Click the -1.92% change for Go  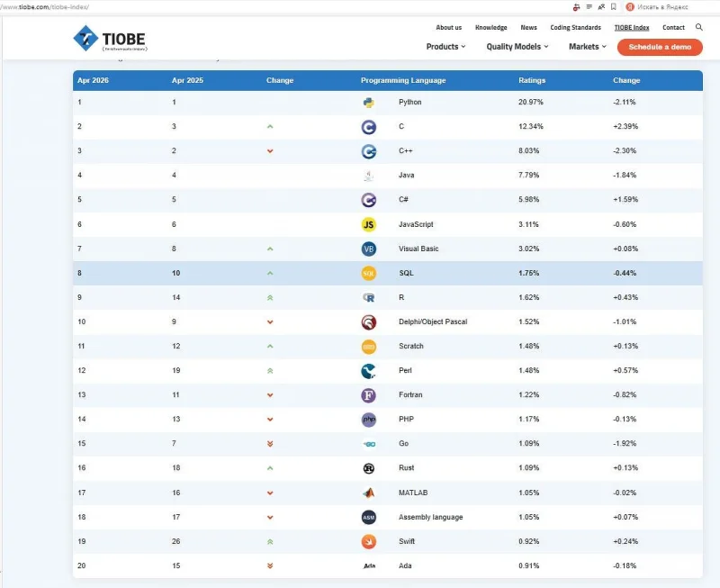(x=625, y=443)
